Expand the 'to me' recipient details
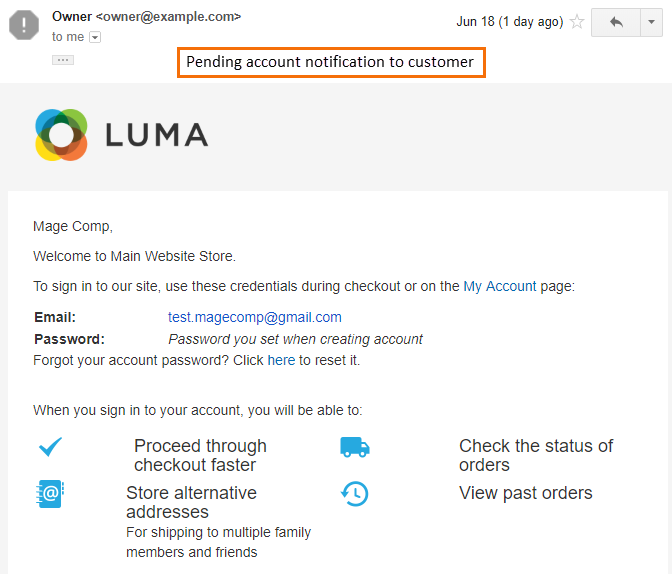 click(95, 37)
